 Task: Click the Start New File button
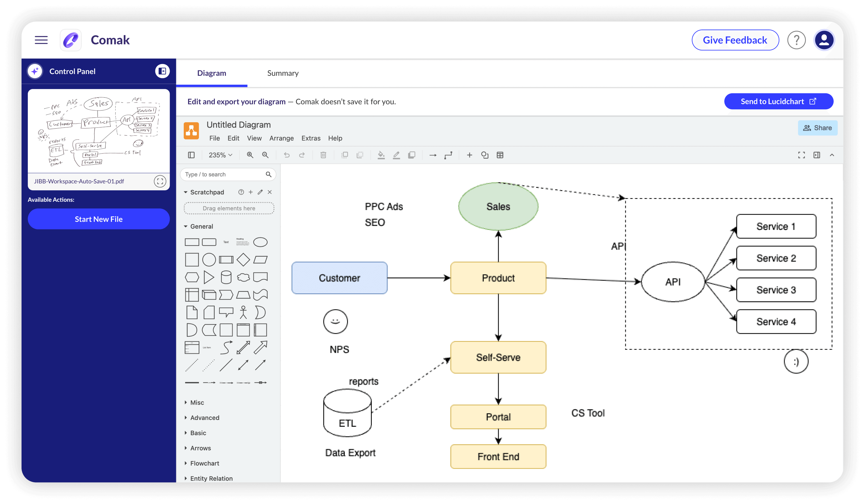(x=98, y=219)
